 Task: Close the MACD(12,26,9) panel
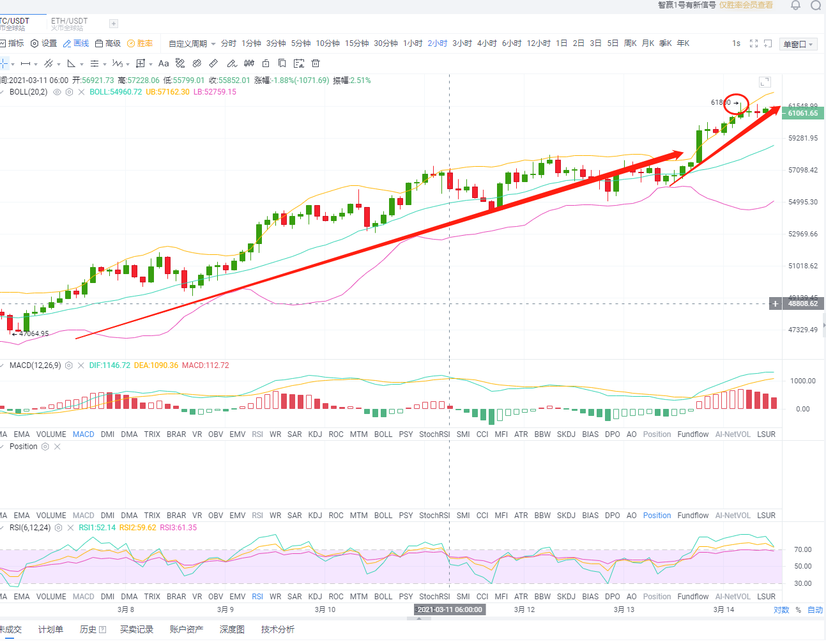(x=81, y=365)
